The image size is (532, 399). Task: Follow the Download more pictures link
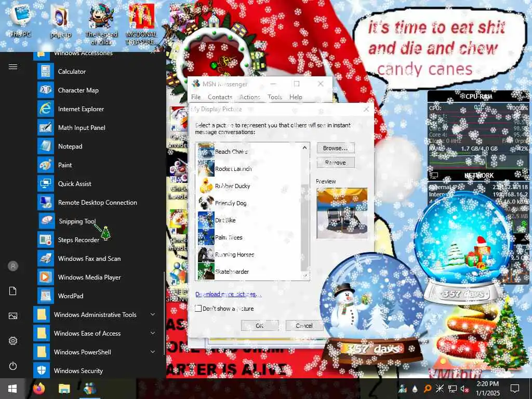point(229,294)
